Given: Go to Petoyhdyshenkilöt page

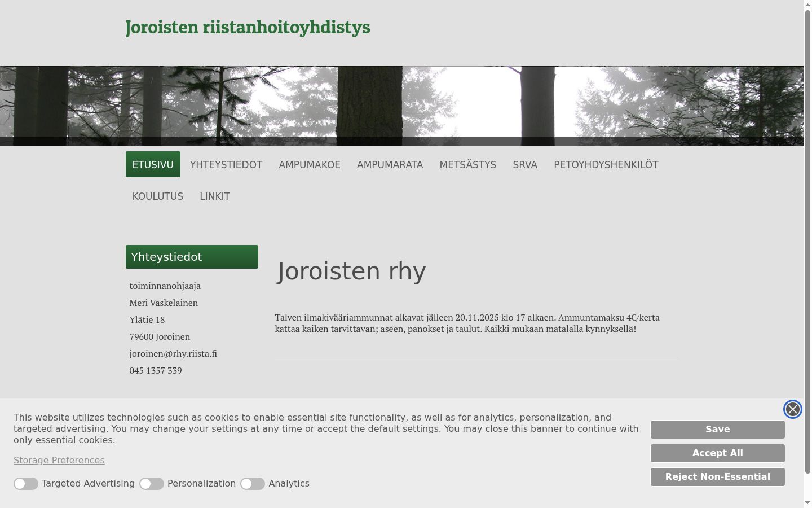Looking at the screenshot, I should coord(606,165).
